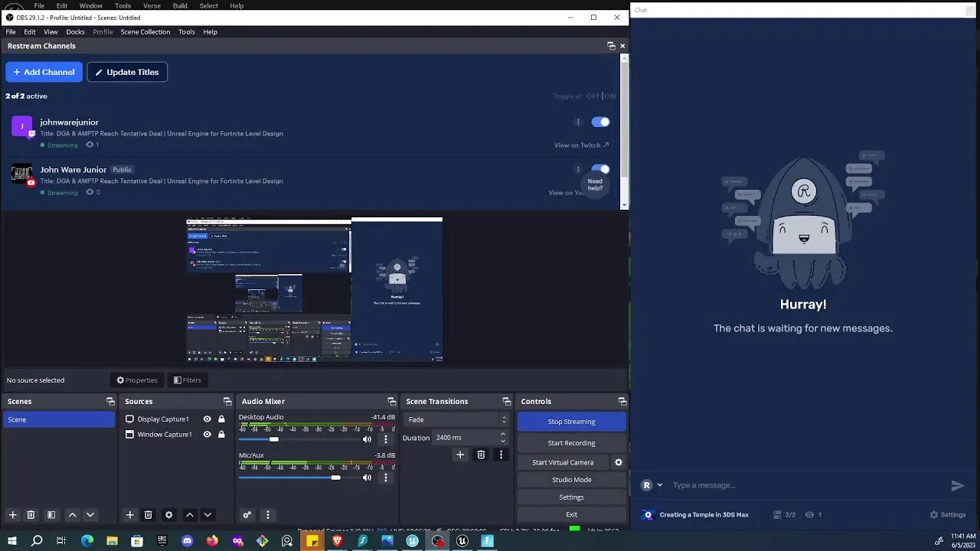
Task: Open Discord from the taskbar
Action: coord(188,541)
